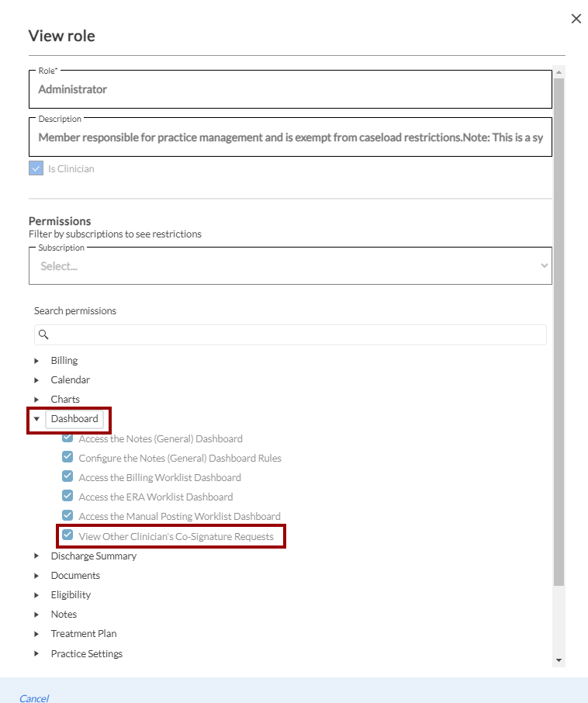The height and width of the screenshot is (703, 588).
Task: Select the Practice Settings tree item
Action: point(87,653)
